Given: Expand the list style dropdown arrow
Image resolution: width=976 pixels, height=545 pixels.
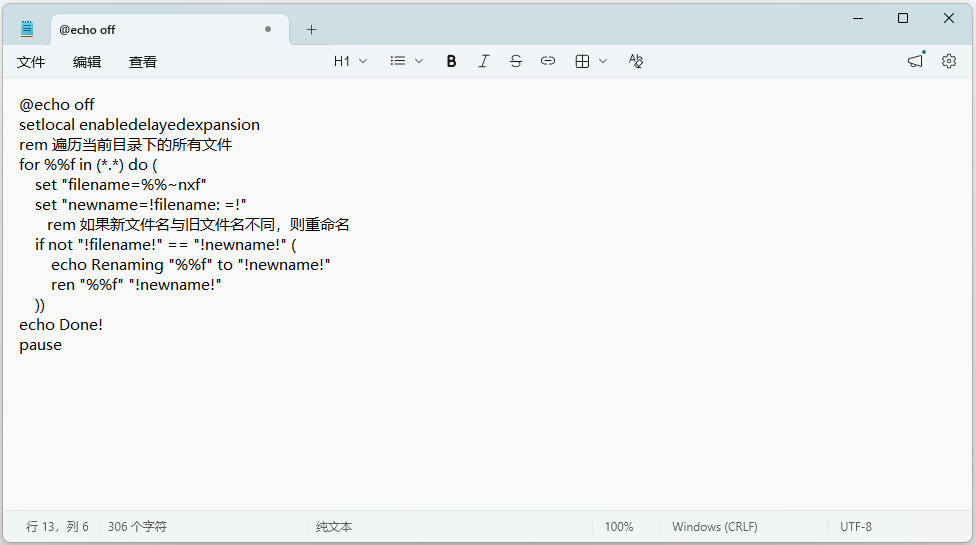Looking at the screenshot, I should [x=419, y=61].
